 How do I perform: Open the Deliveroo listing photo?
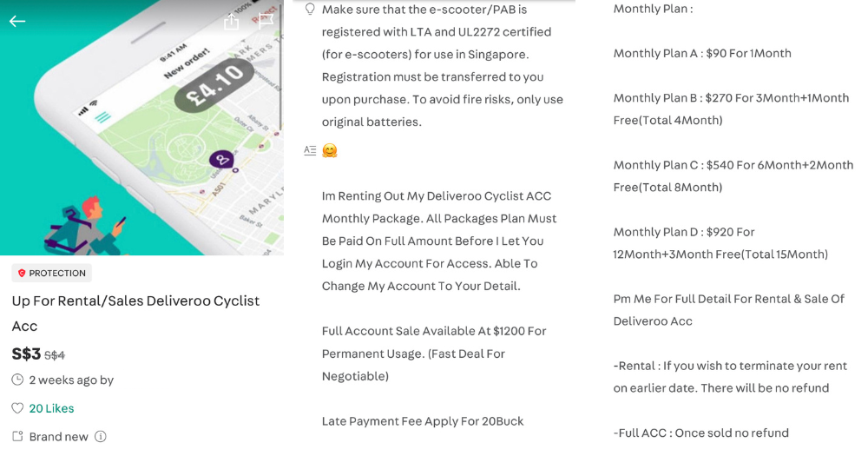[141, 128]
